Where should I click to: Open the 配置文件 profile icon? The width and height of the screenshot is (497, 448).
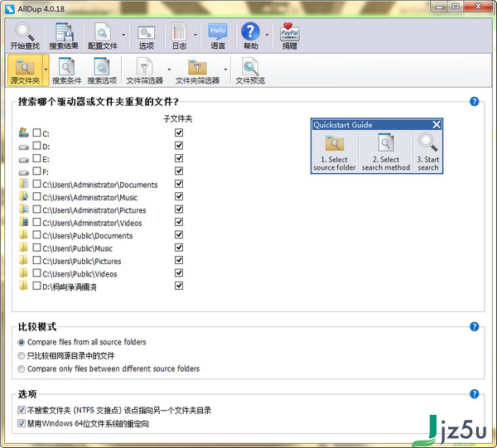point(103,36)
